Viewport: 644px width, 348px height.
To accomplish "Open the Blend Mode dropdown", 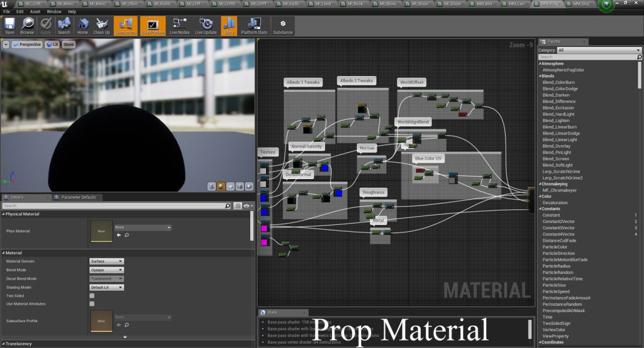I will [106, 269].
